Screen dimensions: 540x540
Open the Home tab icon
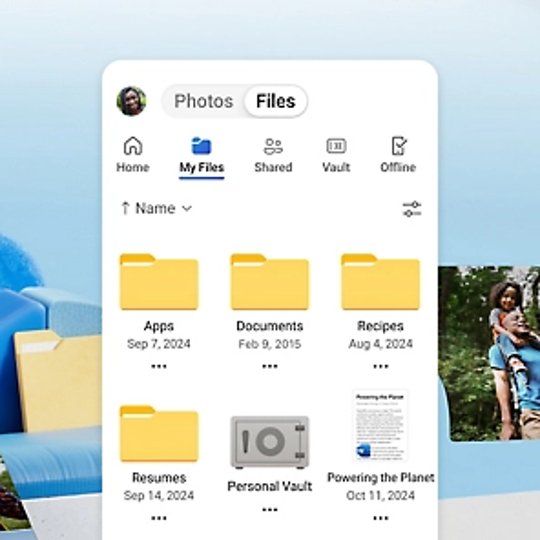point(133,146)
